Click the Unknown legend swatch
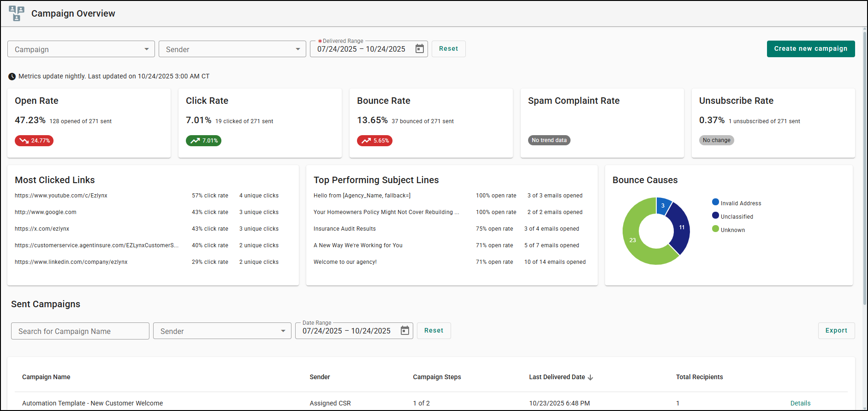 [715, 229]
